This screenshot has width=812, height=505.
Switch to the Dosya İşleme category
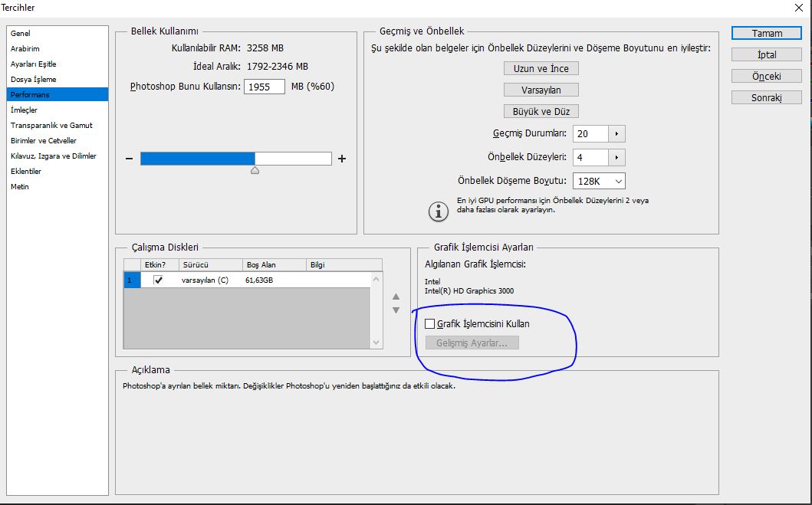coord(33,80)
